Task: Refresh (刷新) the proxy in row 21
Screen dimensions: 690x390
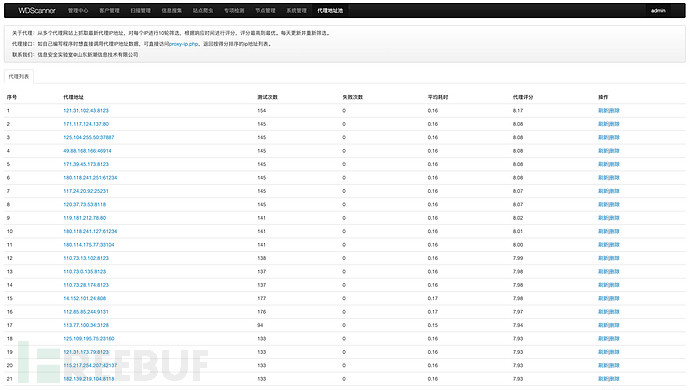Action: (x=603, y=379)
